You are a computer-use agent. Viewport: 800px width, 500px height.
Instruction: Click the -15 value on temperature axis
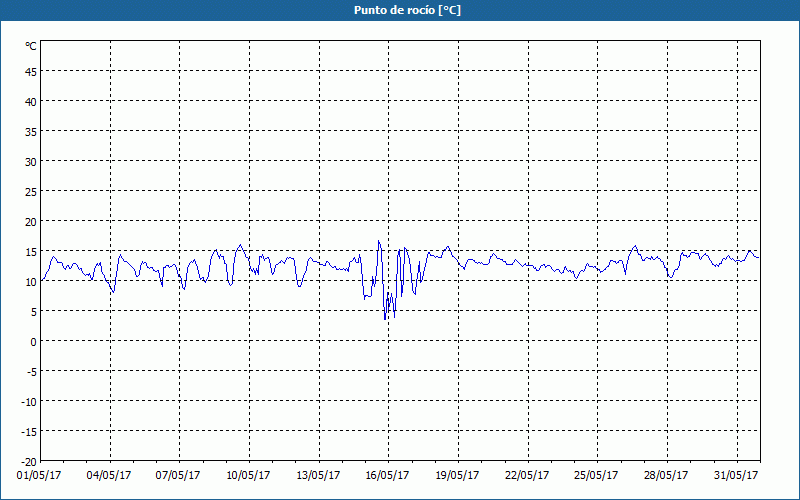[29, 432]
